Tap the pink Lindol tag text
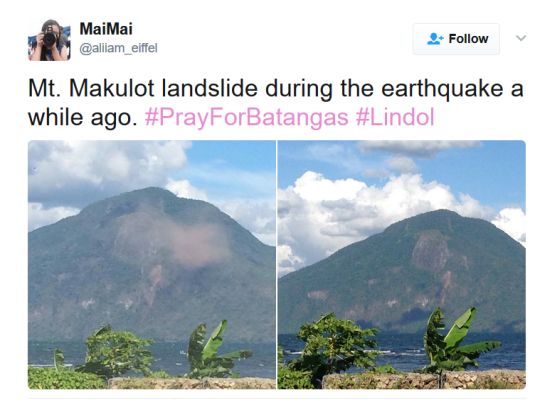 (395, 117)
